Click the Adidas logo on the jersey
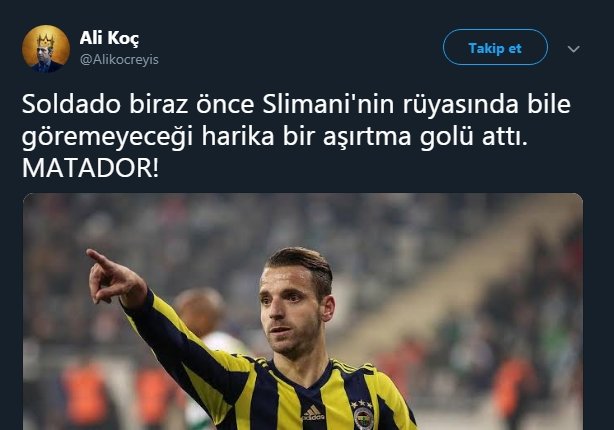 312,413
